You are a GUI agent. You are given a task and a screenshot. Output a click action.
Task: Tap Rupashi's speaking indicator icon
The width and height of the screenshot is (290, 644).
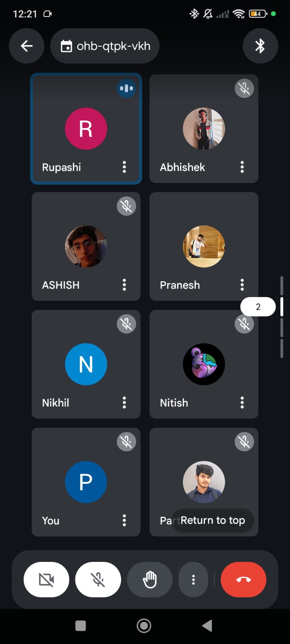(x=126, y=88)
